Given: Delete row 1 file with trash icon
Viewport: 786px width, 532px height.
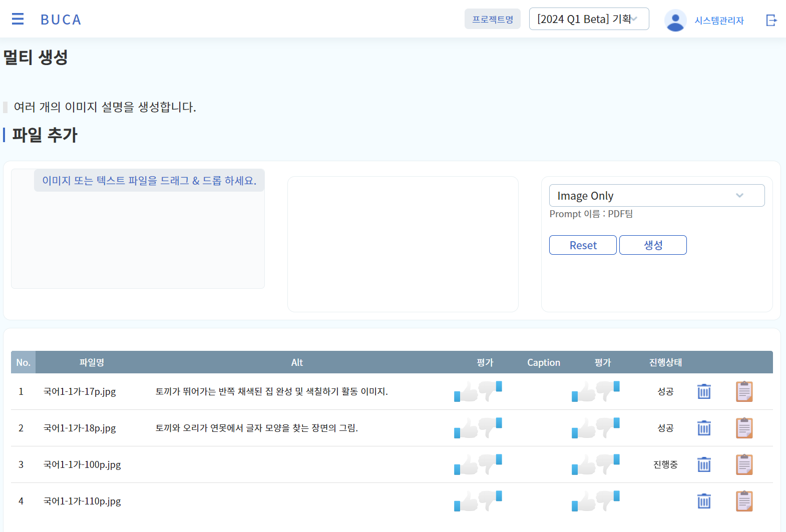Looking at the screenshot, I should 704,391.
